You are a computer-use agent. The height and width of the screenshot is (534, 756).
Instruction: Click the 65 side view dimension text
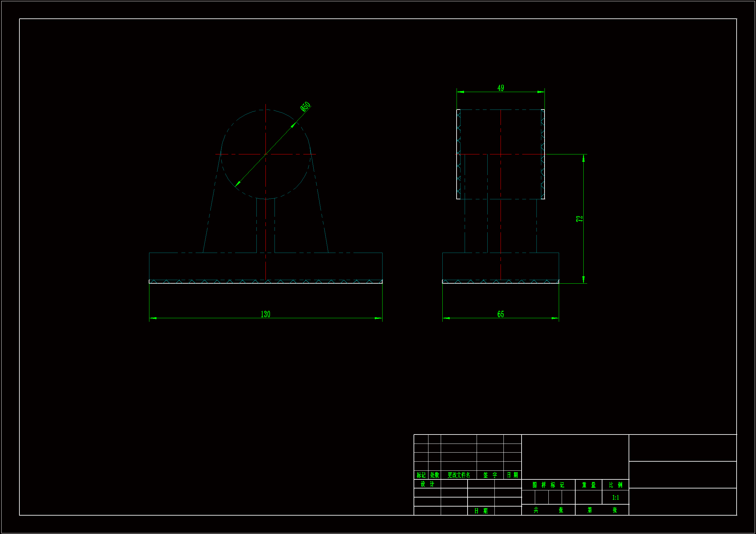[501, 314]
